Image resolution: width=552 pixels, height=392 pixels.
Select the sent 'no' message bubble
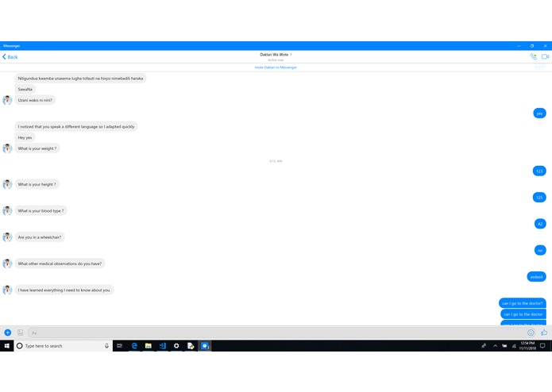tap(540, 250)
